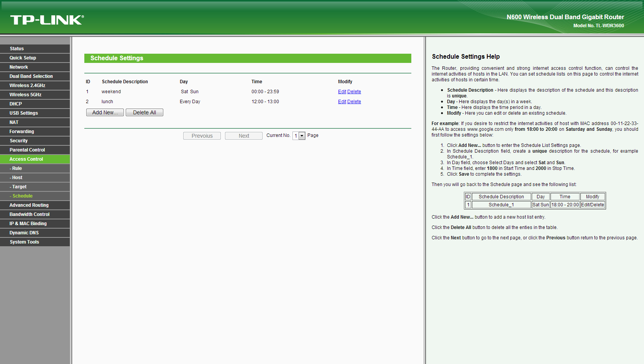Click the Schedule Settings title bar
This screenshot has height=364, width=644.
pos(248,58)
